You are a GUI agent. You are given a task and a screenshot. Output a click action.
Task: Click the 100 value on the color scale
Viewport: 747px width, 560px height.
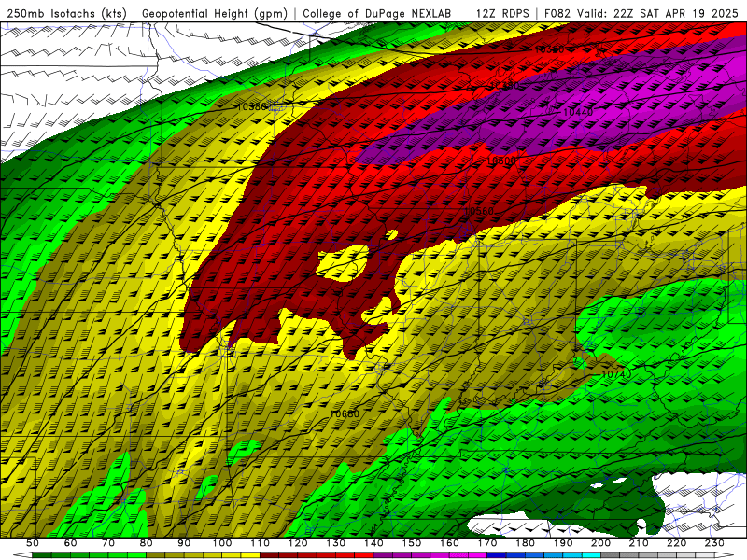point(222,543)
